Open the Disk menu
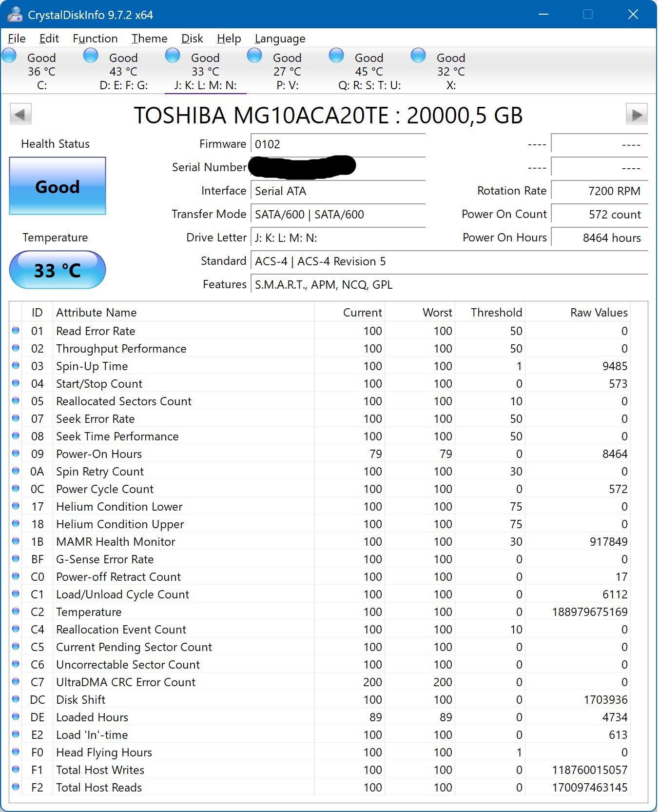This screenshot has width=659, height=812. click(192, 39)
